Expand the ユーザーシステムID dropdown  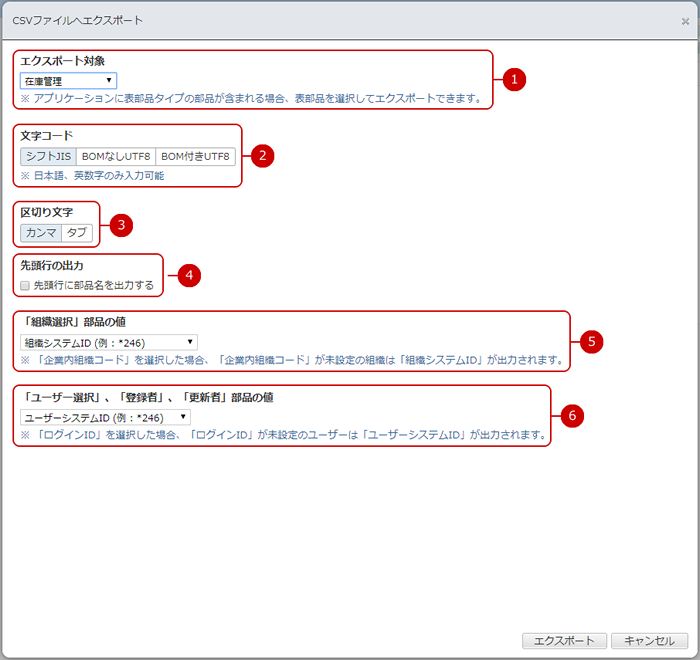105,417
